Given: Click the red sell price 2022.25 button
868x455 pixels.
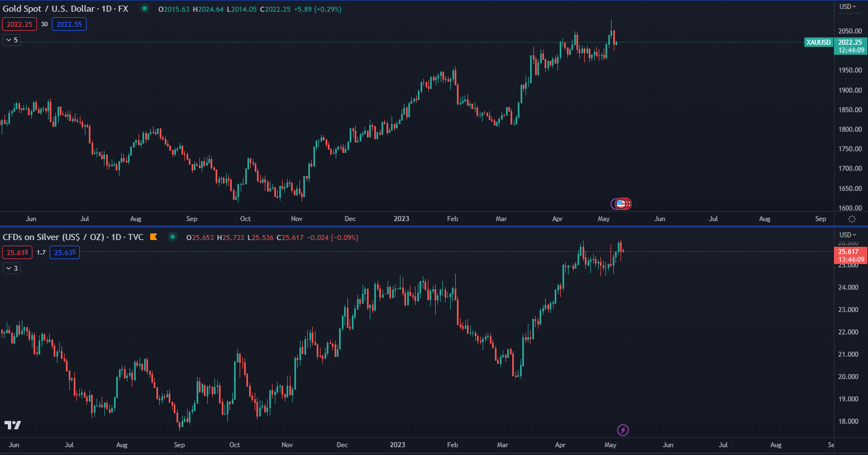Looking at the screenshot, I should tap(20, 25).
